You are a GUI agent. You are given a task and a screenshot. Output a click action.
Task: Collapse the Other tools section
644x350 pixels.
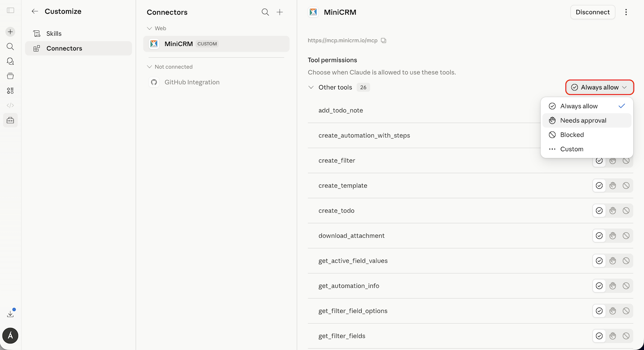click(x=311, y=87)
